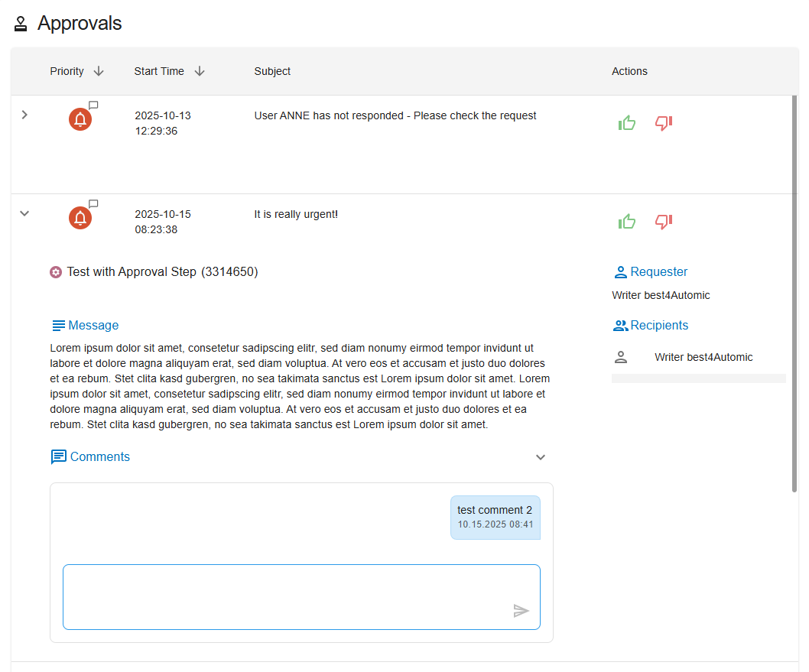The image size is (809, 672).
Task: Click the send comment arrow icon
Action: pos(521,611)
